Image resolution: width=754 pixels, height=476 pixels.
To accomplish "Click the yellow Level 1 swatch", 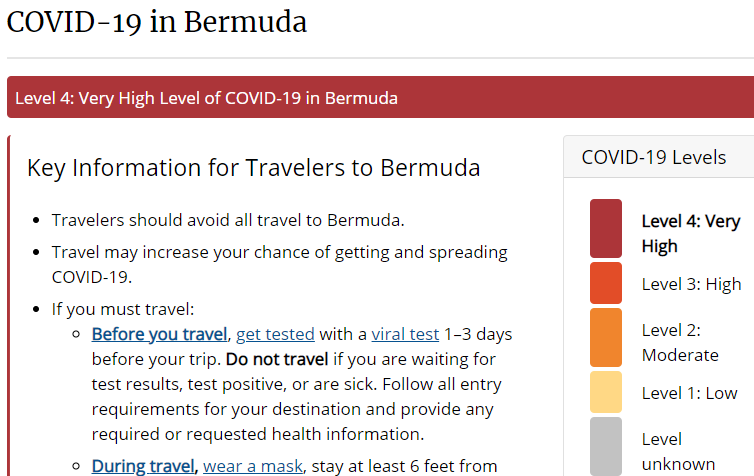I will [606, 392].
